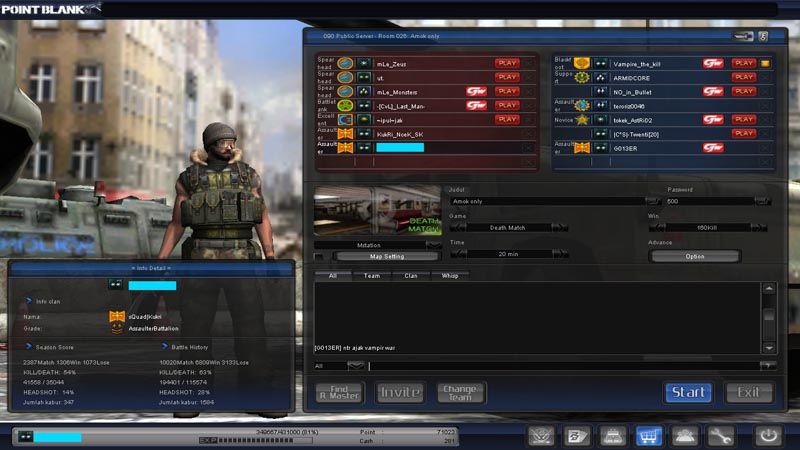800x450 pixels.
Task: Click left arrow of Game Death Match selector
Action: 458,228
